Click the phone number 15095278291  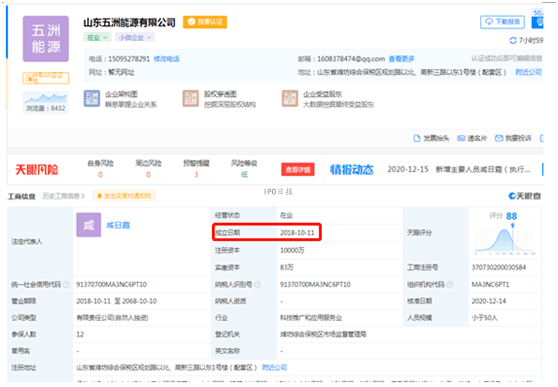(129, 59)
